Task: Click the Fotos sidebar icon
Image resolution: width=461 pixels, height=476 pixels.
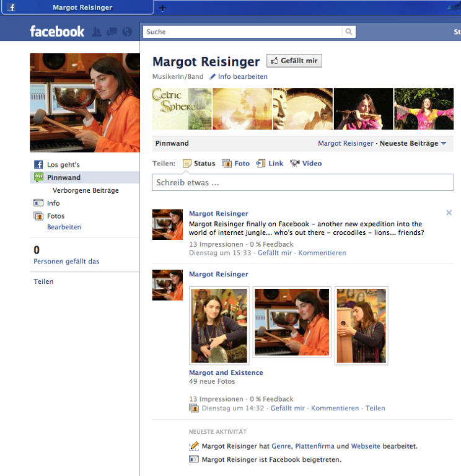Action: (38, 216)
